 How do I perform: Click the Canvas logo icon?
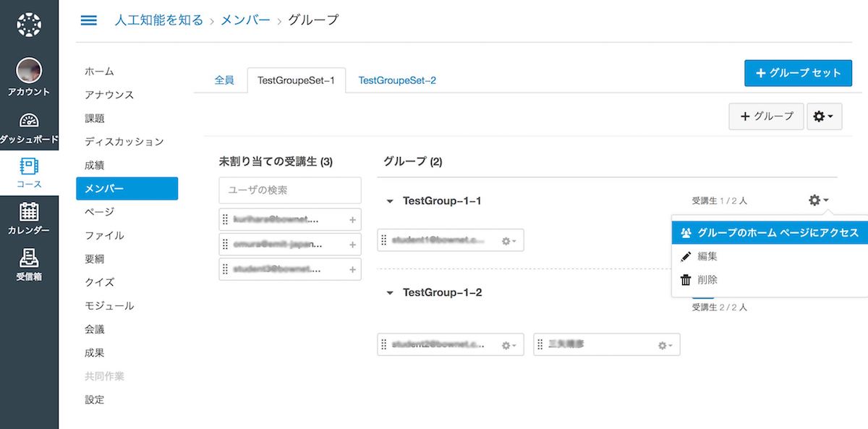coord(29,25)
